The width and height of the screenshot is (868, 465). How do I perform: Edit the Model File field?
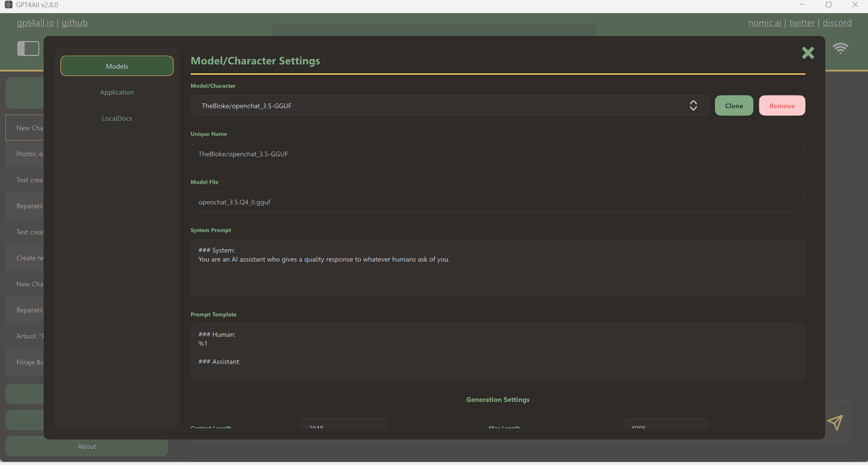(x=497, y=202)
